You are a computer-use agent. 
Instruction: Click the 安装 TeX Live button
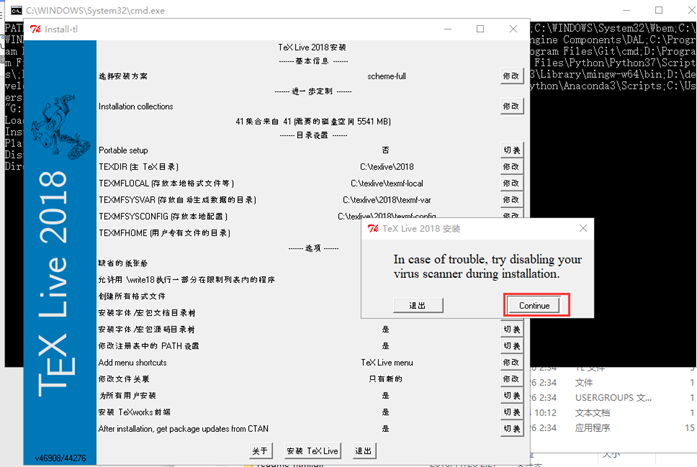[x=312, y=451]
